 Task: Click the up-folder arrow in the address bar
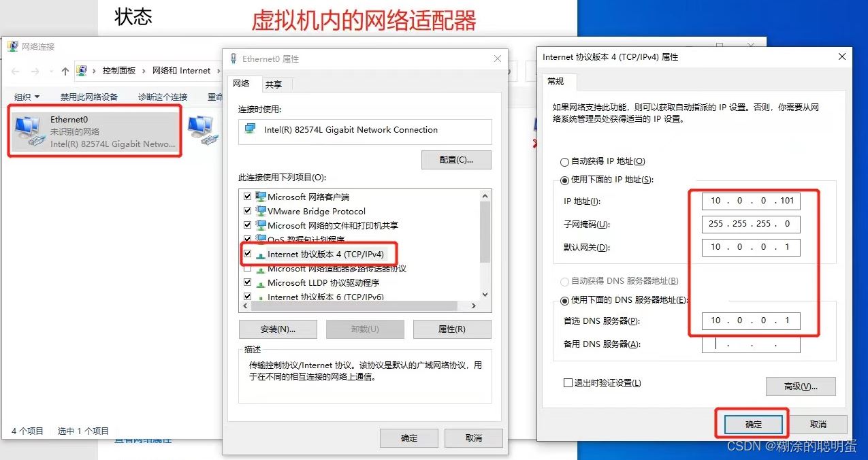[x=65, y=71]
